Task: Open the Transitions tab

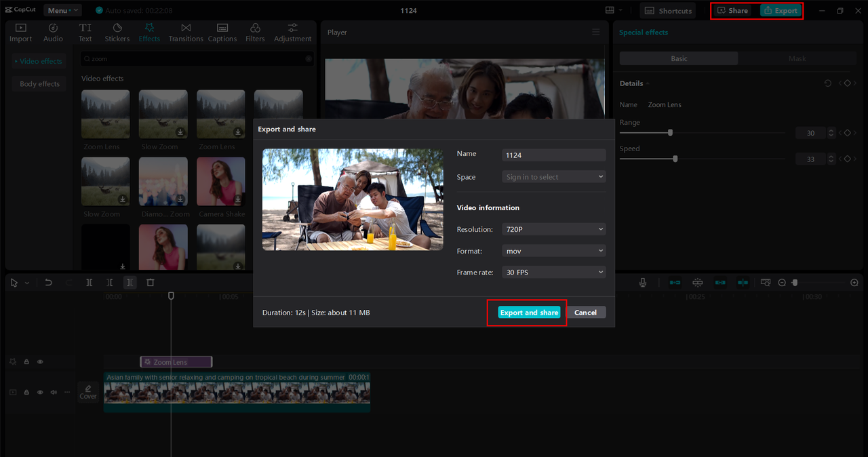Action: tap(186, 33)
